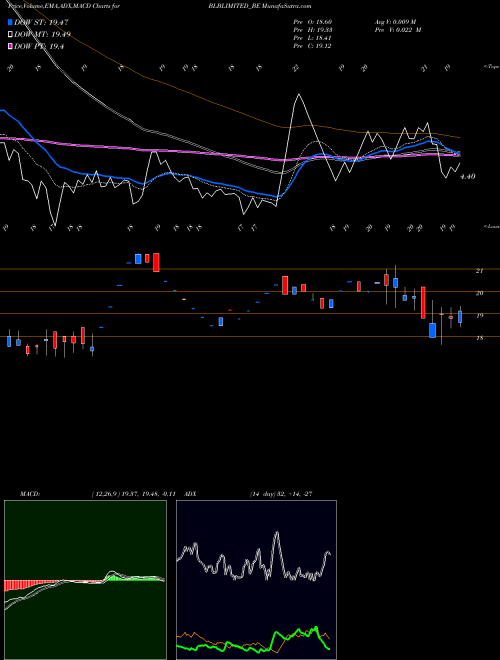
Task: Click the 18 price axis label
Action: coord(479,338)
